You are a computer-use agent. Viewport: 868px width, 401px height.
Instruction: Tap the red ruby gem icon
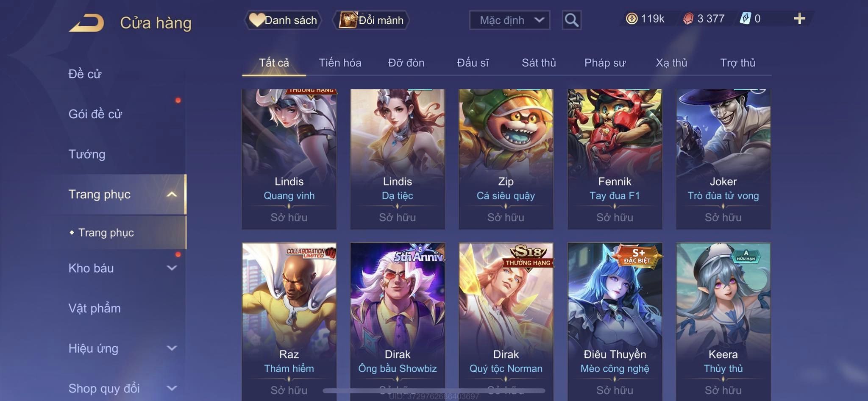coord(688,19)
